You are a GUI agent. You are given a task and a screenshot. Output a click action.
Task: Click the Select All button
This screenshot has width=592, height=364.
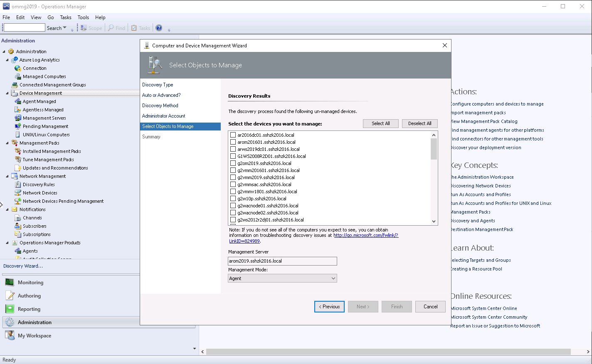(380, 123)
